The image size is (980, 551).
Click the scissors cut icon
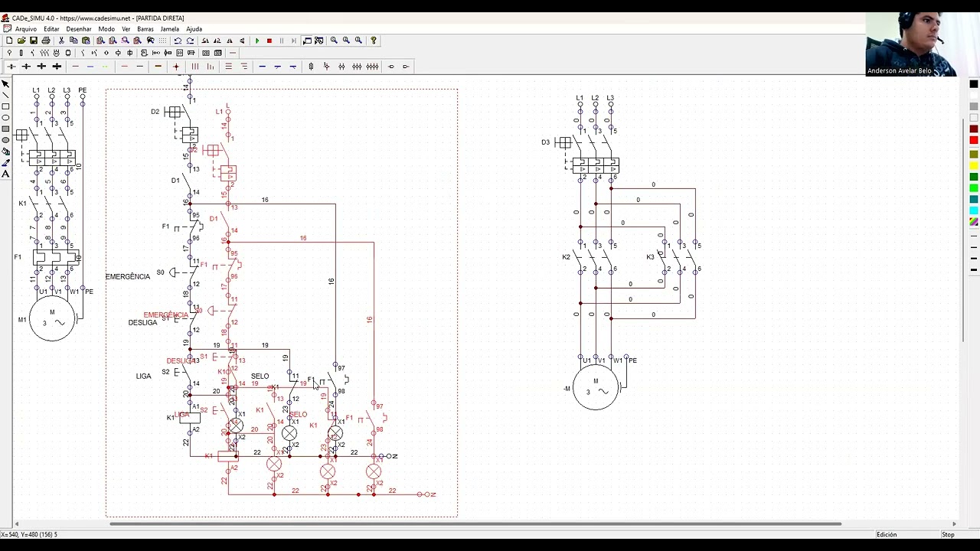tap(62, 41)
